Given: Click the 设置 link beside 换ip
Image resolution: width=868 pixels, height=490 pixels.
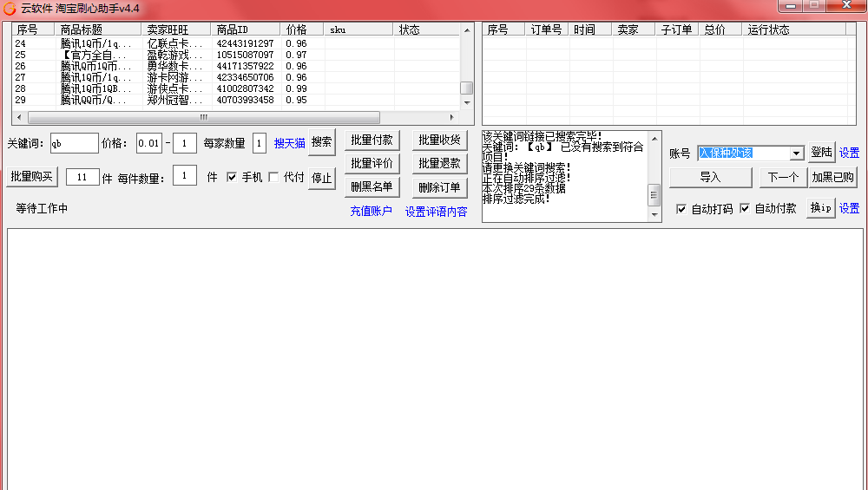Looking at the screenshot, I should click(x=849, y=208).
